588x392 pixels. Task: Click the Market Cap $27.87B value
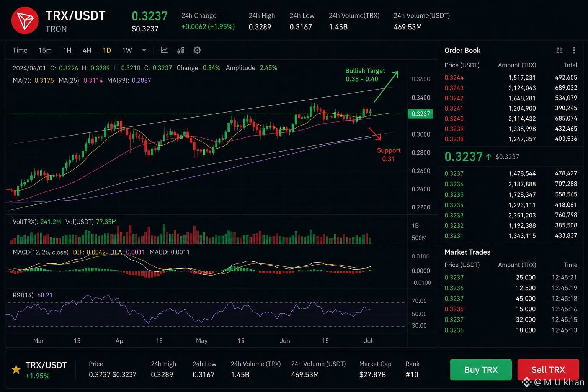pos(372,375)
